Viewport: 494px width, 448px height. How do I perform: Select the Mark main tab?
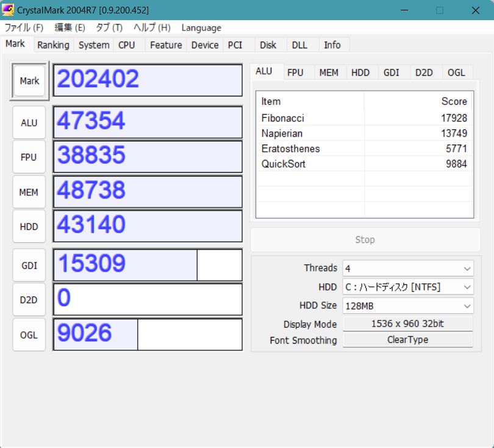[15, 43]
